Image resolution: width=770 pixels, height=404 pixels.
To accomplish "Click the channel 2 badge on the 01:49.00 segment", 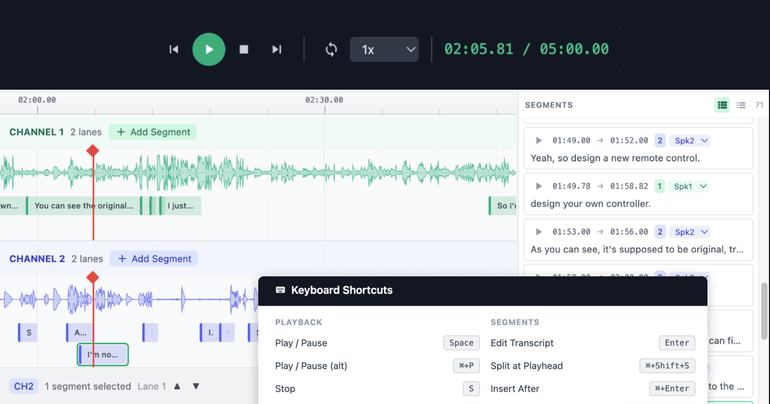I will [660, 140].
